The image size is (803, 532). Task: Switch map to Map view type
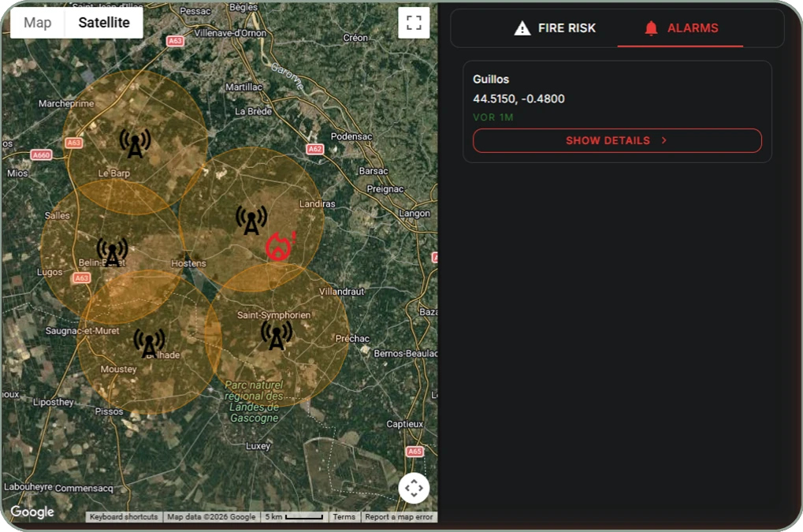tap(37, 23)
